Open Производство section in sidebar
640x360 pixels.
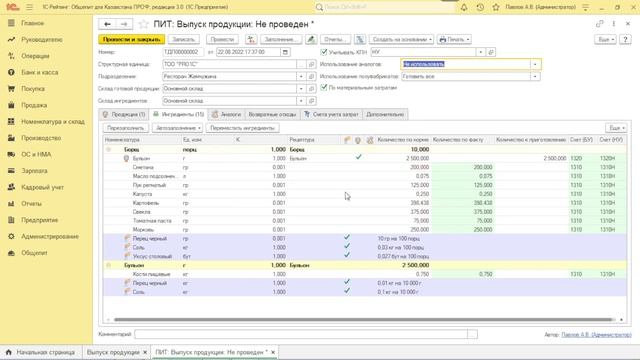tap(41, 138)
